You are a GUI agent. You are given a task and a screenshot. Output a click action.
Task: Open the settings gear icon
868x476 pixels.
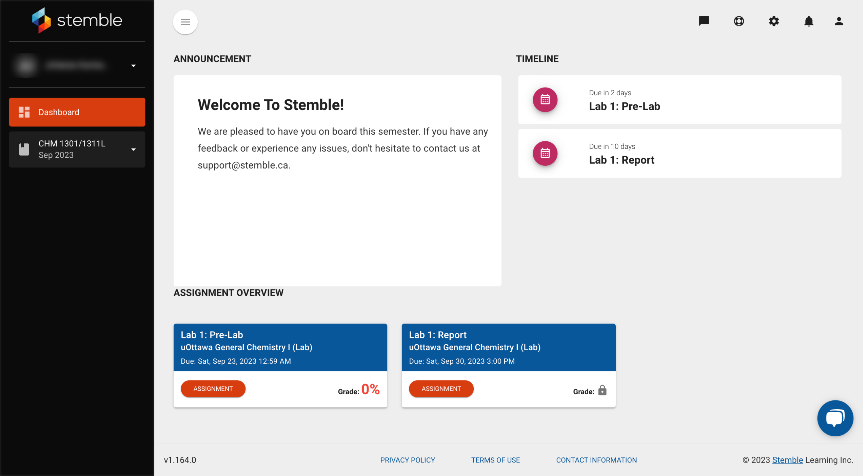[773, 21]
